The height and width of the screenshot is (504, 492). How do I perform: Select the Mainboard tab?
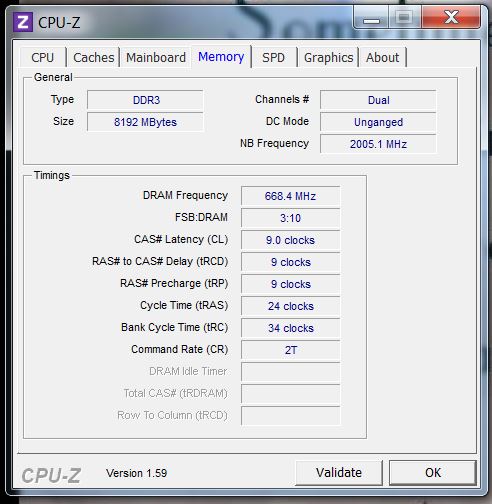[156, 57]
